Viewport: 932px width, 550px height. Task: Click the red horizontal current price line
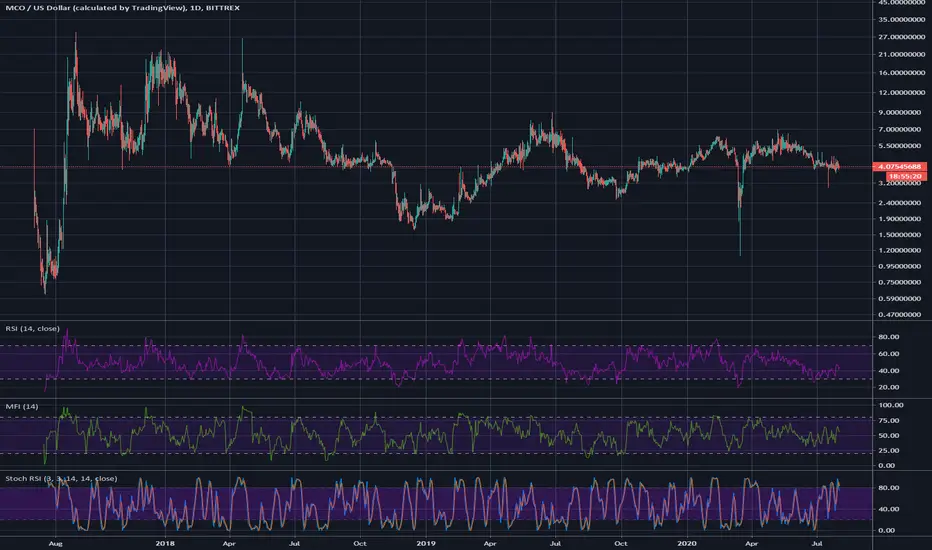coord(436,167)
